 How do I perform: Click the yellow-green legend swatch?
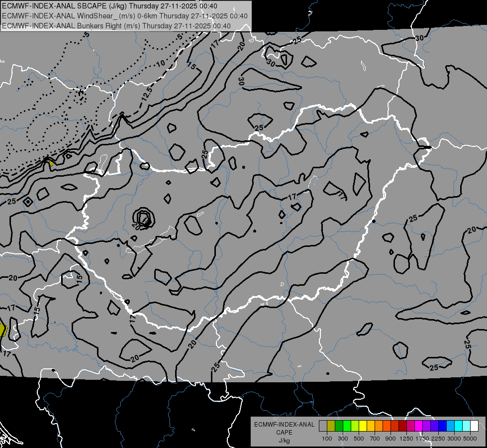[355, 426]
